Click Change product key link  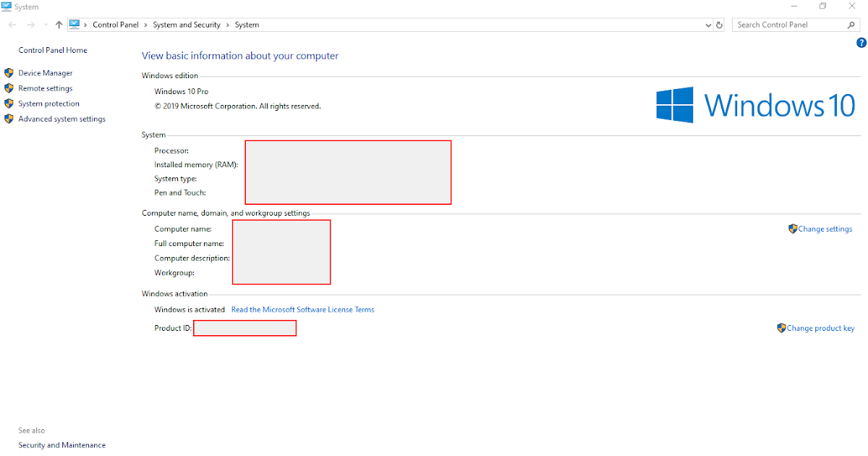tap(820, 328)
